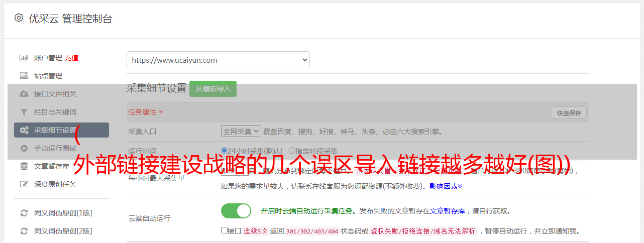The image size is (644, 243).
Task: Click the 采集入口 label
Action: pos(143,132)
